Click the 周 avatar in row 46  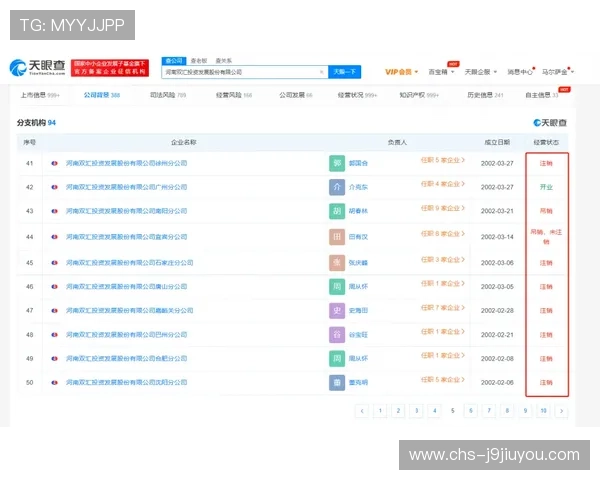pyautogui.click(x=337, y=287)
